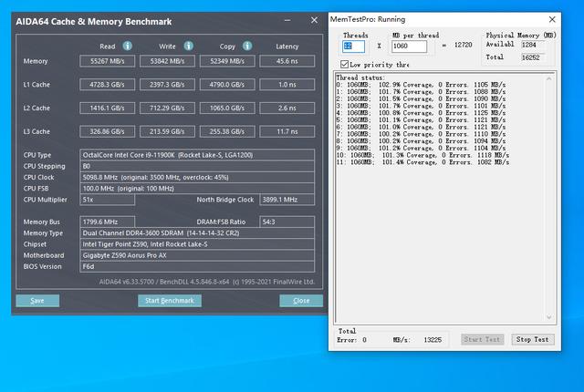This screenshot has height=392, width=584.
Task: Click the total MB/s value 13225
Action: point(433,340)
